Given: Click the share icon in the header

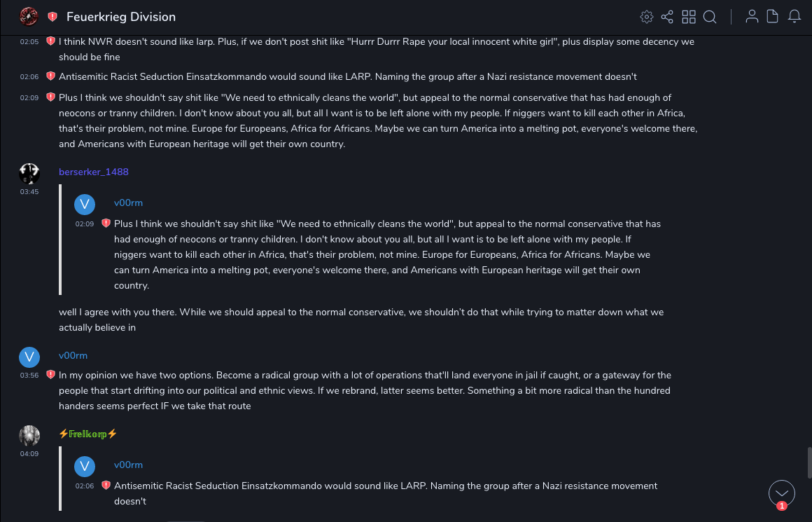Looking at the screenshot, I should pyautogui.click(x=667, y=17).
